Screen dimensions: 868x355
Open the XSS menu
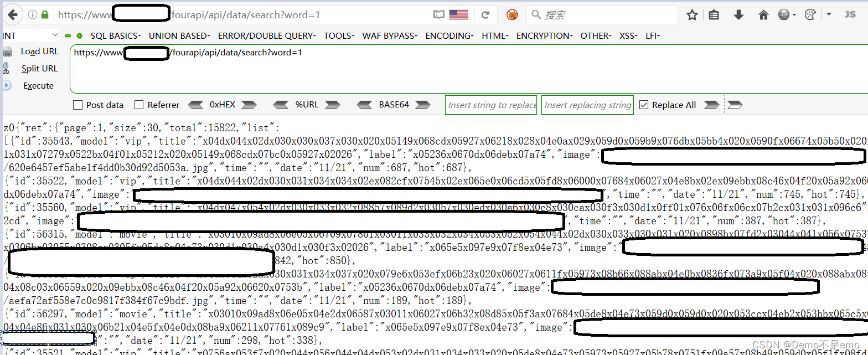click(x=629, y=35)
